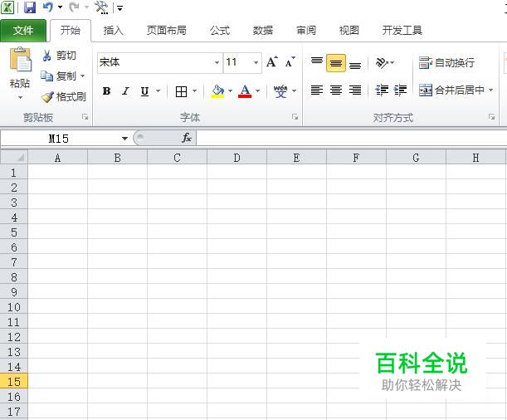Toggle Underline formatting
507x420 pixels.
(144, 91)
